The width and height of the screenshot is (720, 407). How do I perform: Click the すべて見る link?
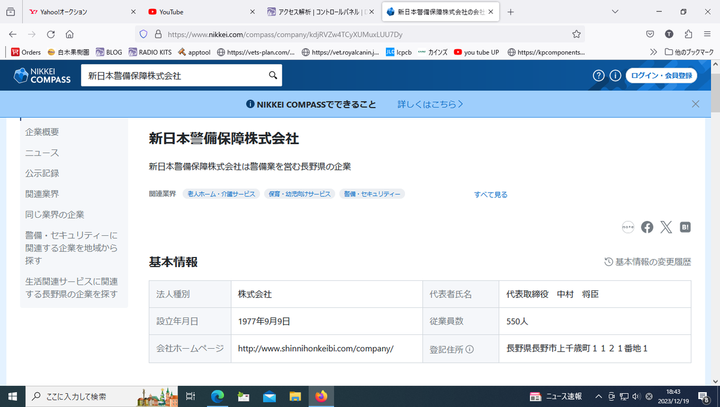[490, 194]
